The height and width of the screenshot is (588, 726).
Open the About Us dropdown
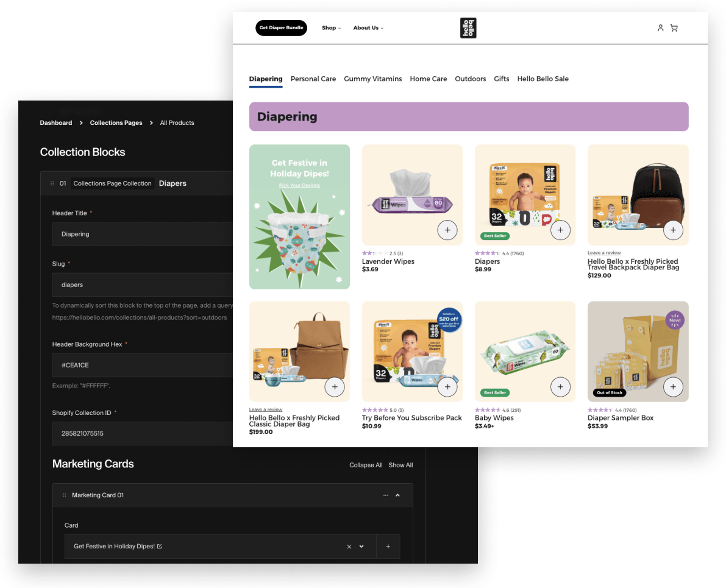368,28
